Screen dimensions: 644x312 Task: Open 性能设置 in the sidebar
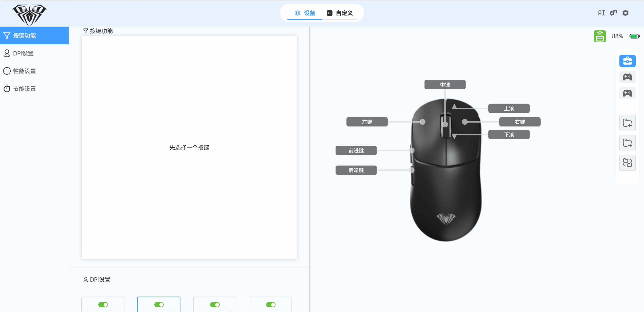(x=34, y=71)
